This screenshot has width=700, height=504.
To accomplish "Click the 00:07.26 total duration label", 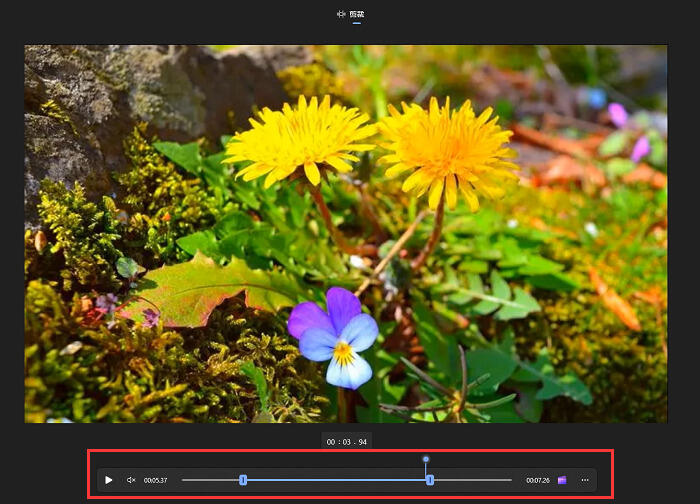I will [x=538, y=480].
